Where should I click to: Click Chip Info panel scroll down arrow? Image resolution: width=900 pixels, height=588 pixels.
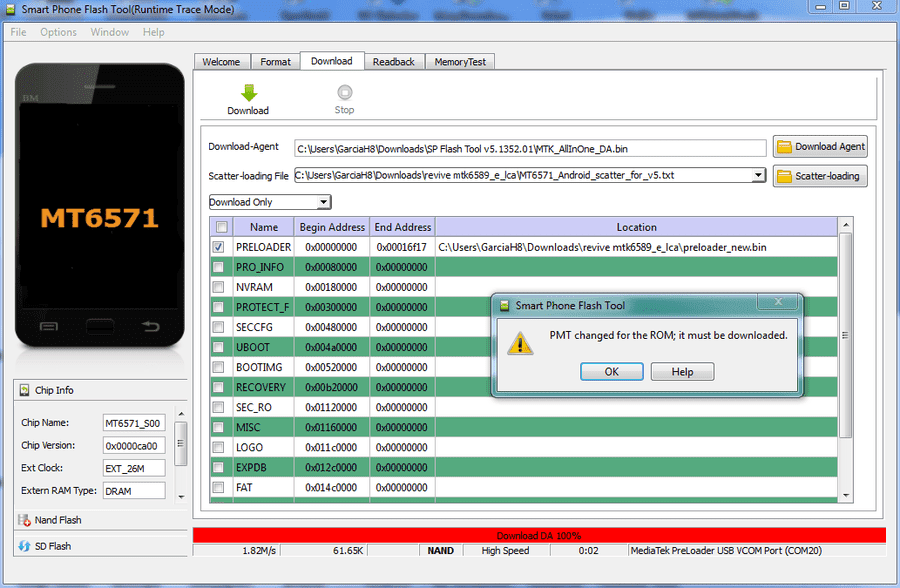click(x=181, y=497)
